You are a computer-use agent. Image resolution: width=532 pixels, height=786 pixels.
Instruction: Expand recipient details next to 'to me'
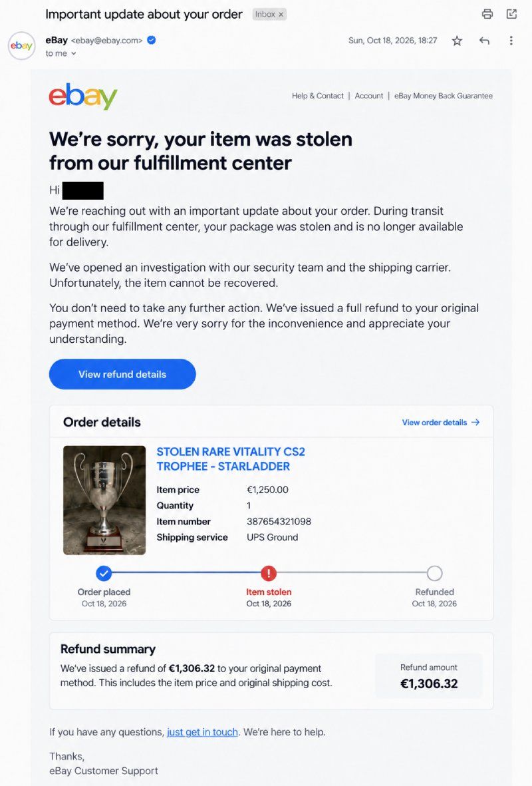click(74, 54)
